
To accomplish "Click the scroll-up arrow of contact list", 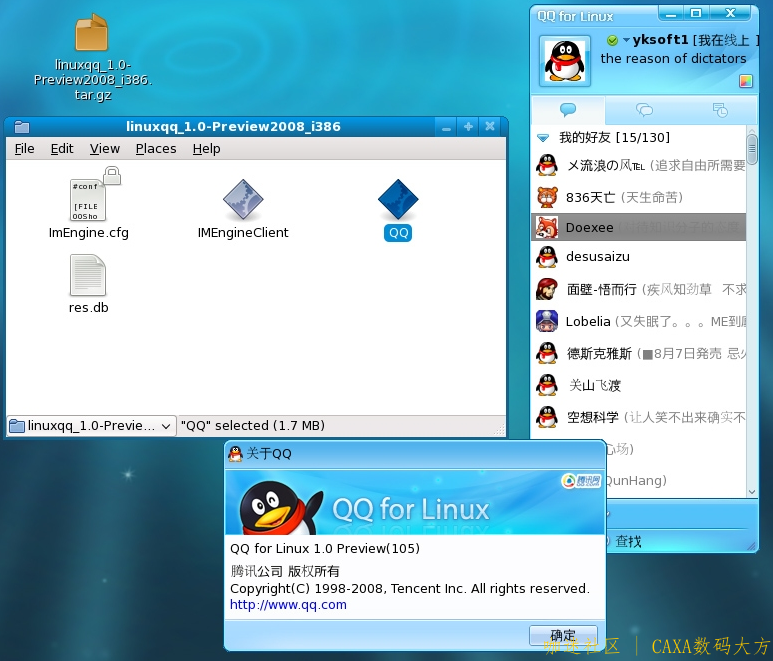I will click(752, 130).
